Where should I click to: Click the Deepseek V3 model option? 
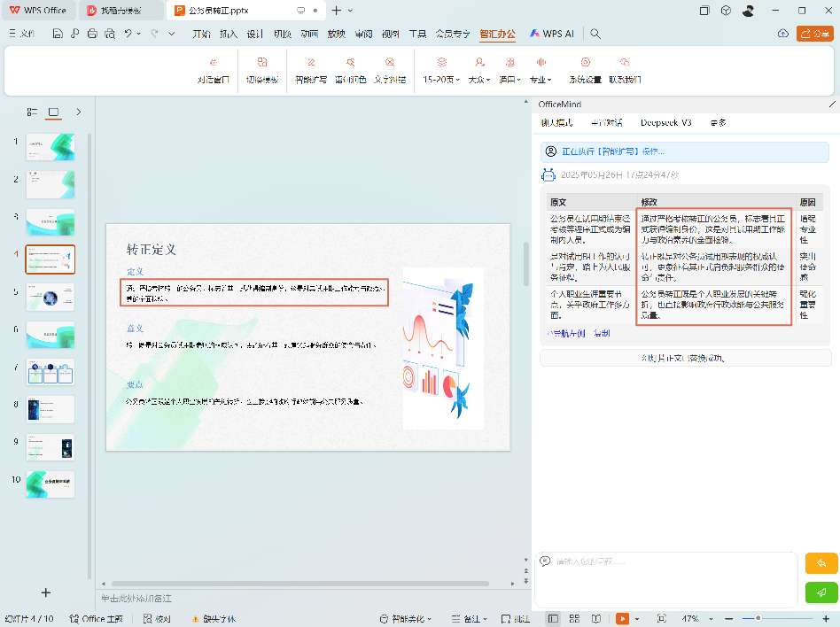click(x=666, y=122)
